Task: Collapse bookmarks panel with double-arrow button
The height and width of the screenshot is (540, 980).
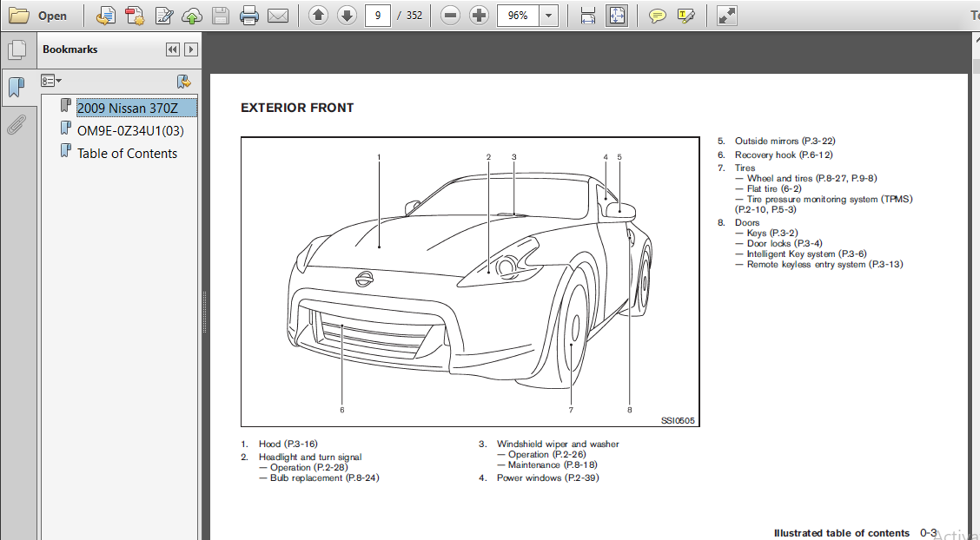Action: pos(173,49)
